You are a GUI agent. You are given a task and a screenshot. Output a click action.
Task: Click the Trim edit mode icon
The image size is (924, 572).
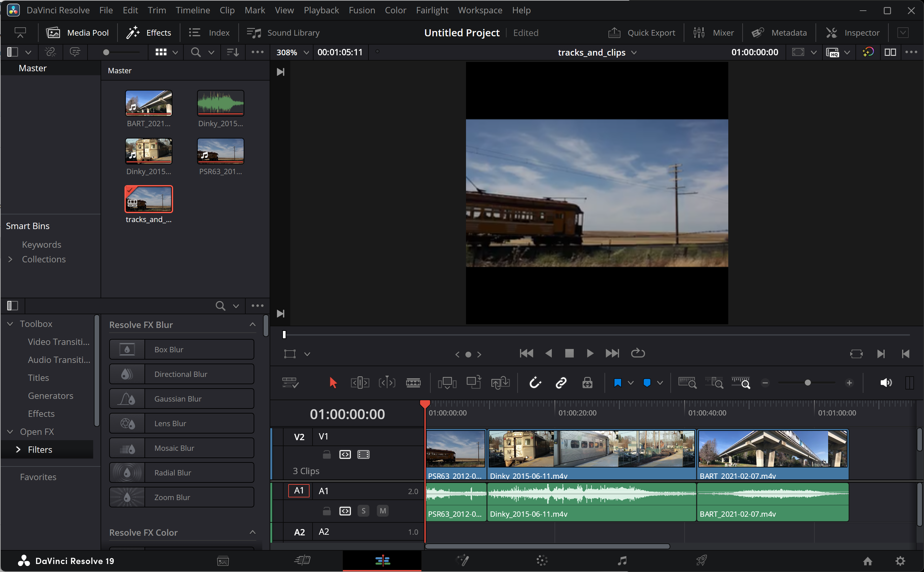pyautogui.click(x=360, y=383)
